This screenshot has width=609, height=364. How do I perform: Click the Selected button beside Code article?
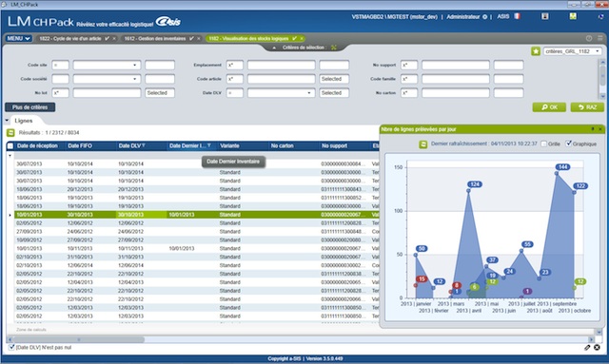[x=334, y=79]
